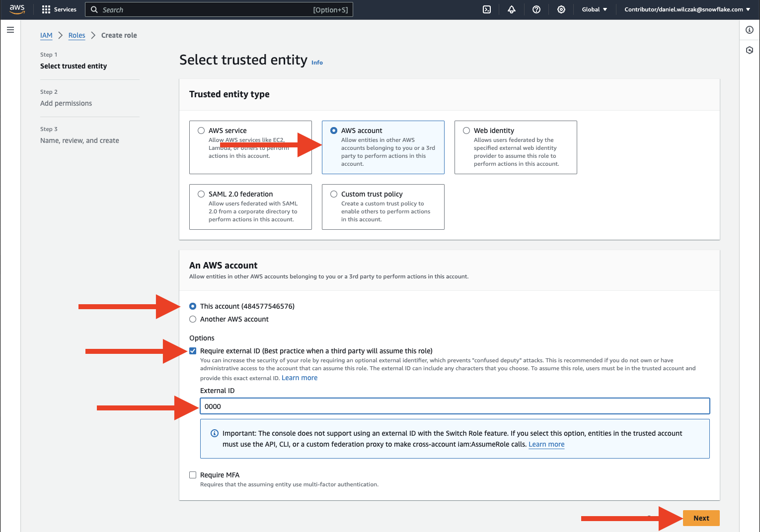760x532 pixels.
Task: Open the settings gear icon
Action: (561, 9)
